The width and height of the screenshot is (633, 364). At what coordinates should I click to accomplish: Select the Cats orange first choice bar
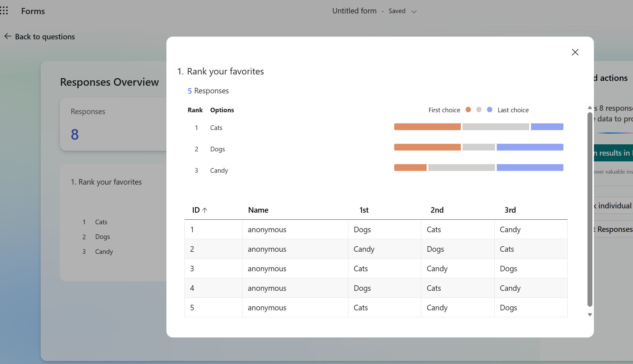427,127
